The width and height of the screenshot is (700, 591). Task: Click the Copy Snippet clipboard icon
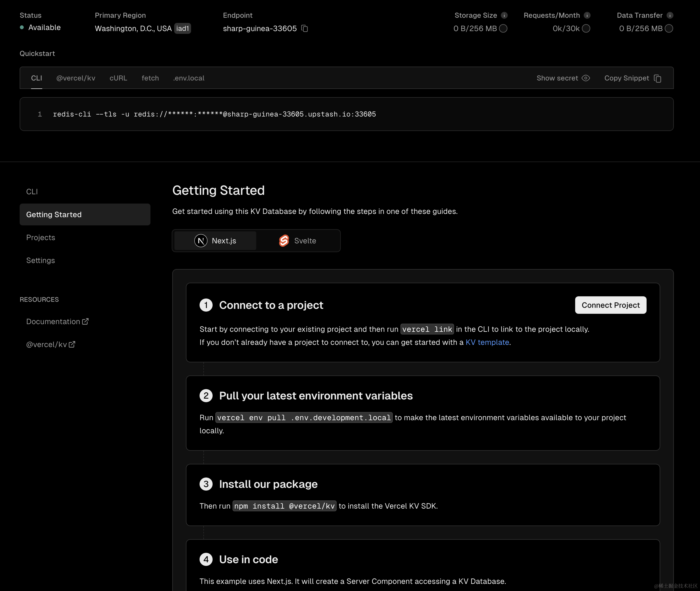coord(657,78)
